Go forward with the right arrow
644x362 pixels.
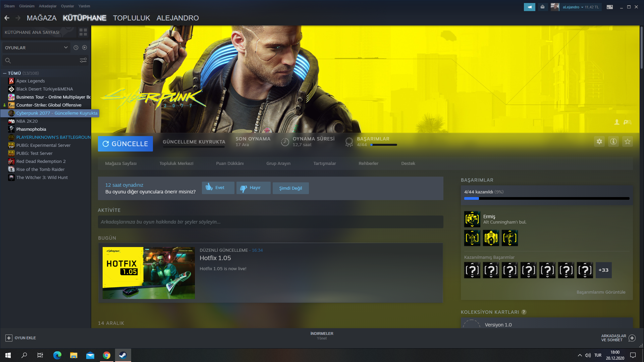18,18
